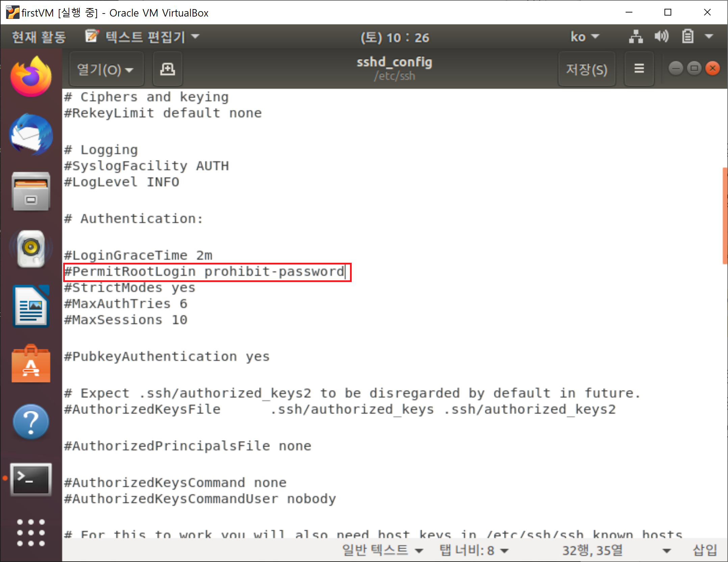Click the orange vertical scrollbar
This screenshot has width=728, height=562.
(x=725, y=216)
